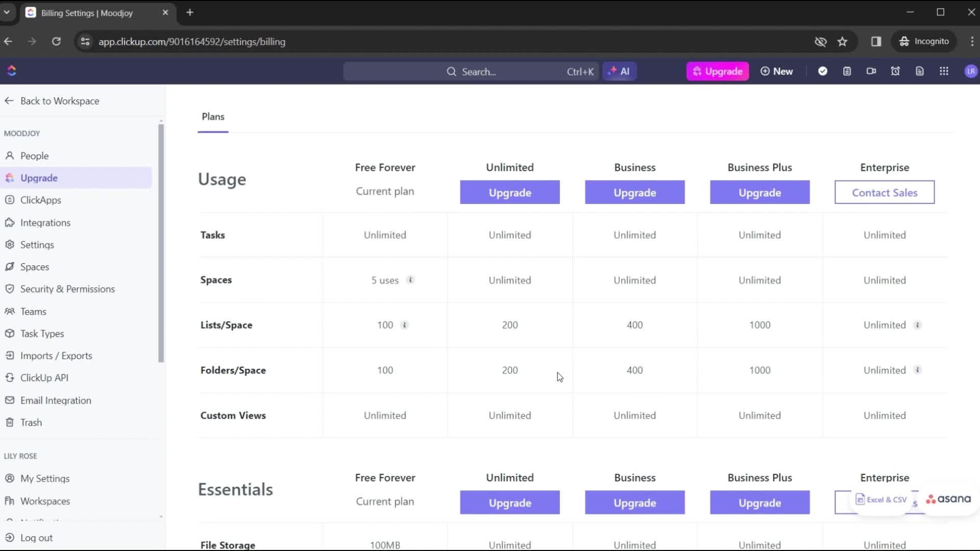Open the site information icon in address bar
Viewport: 980px width, 551px height.
click(x=85, y=42)
